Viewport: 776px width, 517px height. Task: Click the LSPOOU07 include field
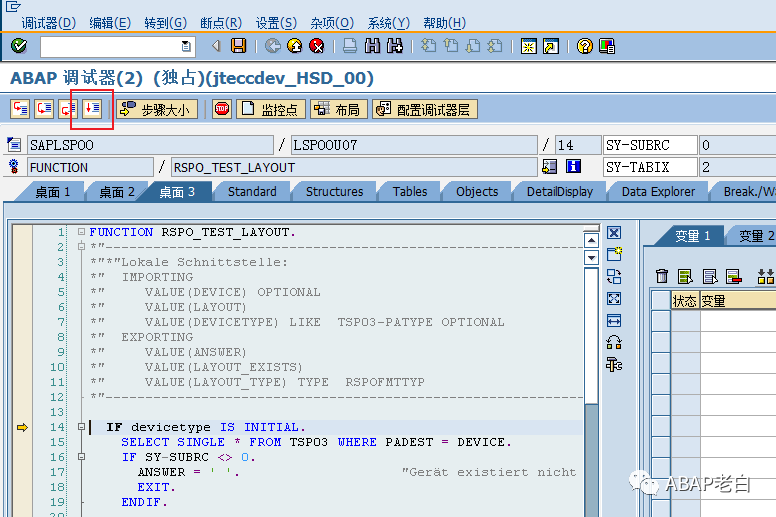click(414, 145)
